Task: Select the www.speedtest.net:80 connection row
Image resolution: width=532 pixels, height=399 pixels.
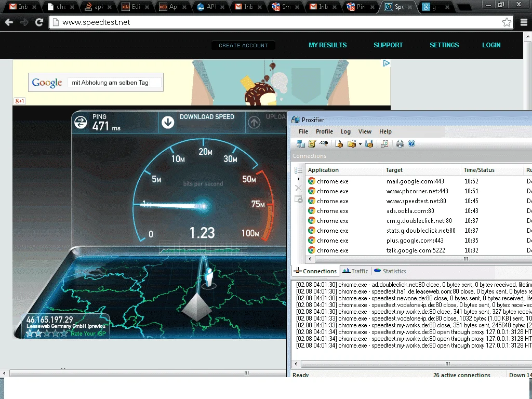Action: [x=418, y=201]
